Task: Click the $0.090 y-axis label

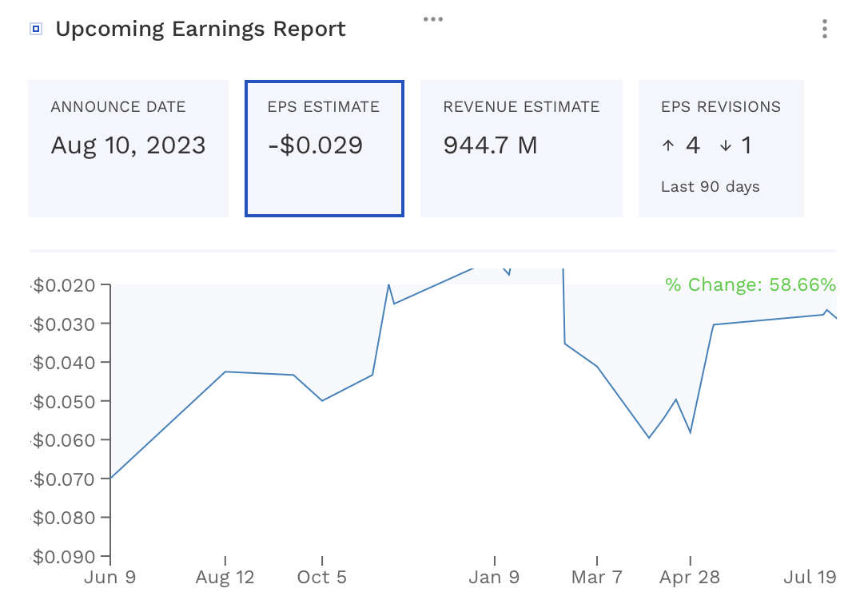Action: [65, 556]
